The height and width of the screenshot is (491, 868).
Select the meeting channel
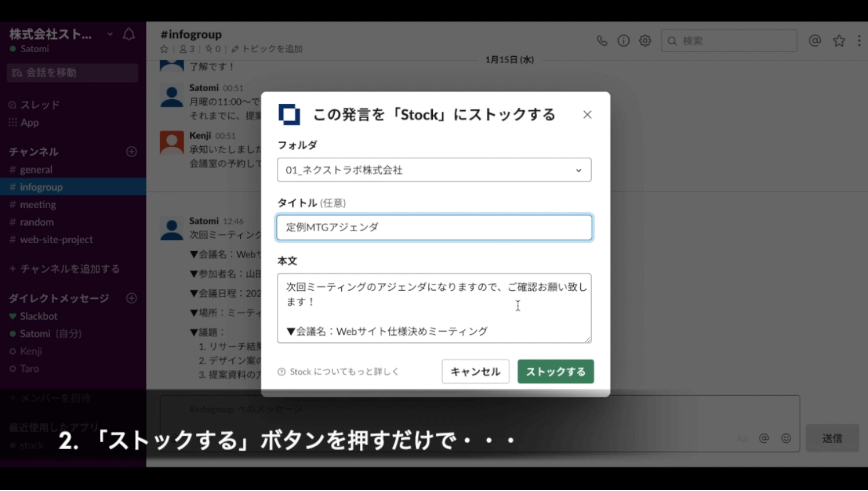coord(38,205)
